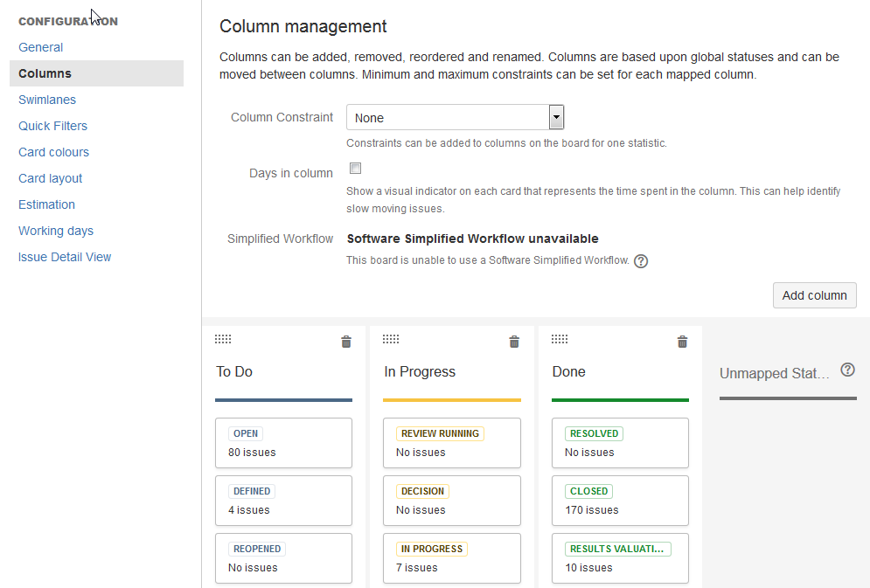Click the Add column button
The width and height of the screenshot is (870, 588).
point(814,295)
